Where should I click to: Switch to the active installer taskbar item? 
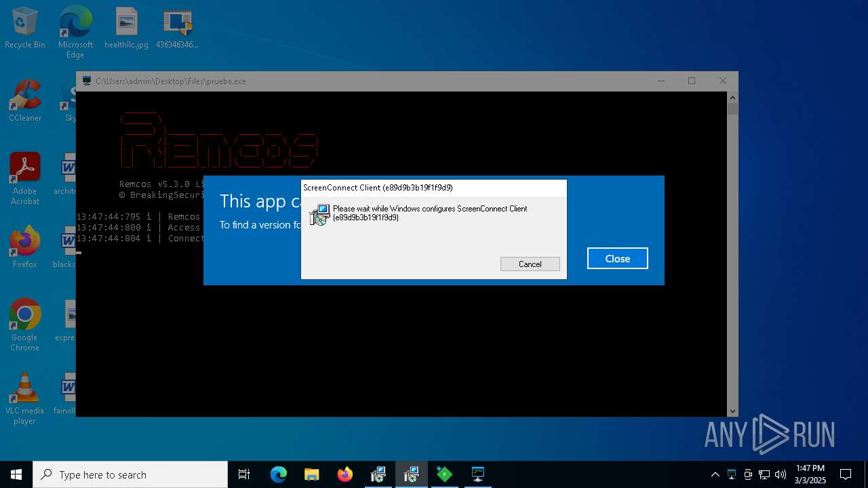click(411, 474)
